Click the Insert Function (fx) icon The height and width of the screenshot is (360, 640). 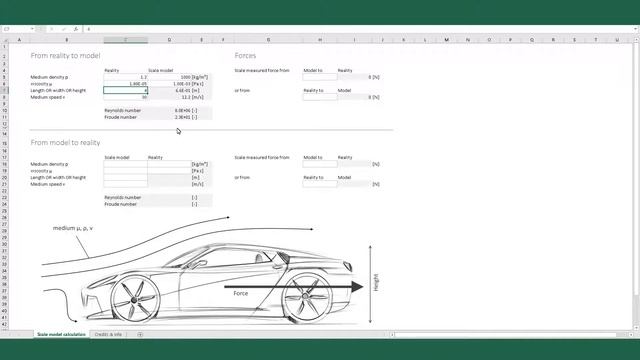click(76, 29)
